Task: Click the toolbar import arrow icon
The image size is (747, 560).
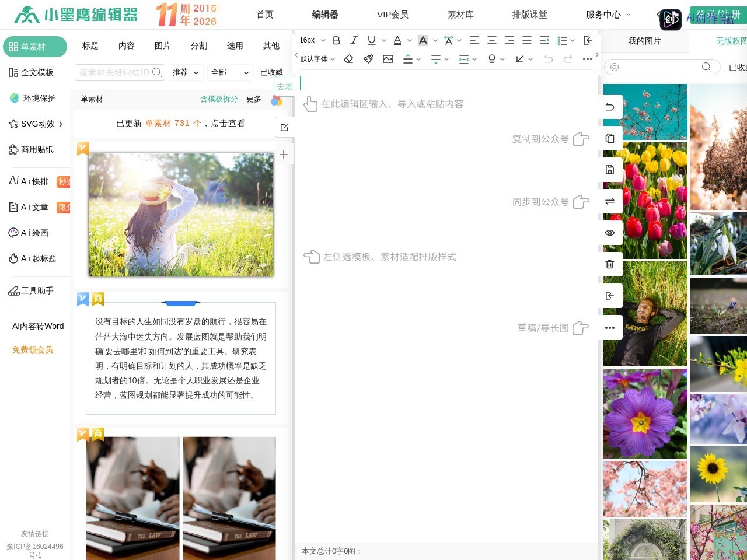Action: tap(588, 40)
